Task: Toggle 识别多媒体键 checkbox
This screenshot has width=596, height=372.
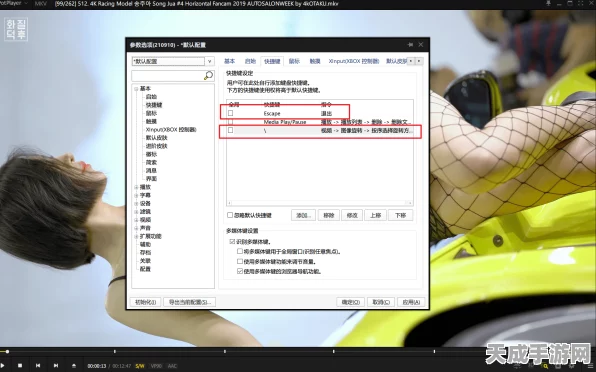Action: (x=232, y=241)
